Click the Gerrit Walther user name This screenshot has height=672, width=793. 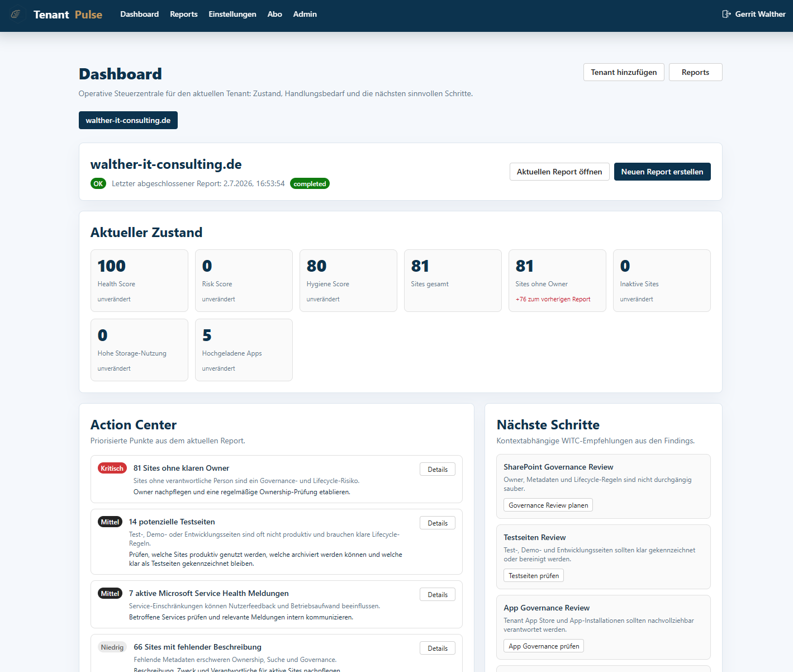(760, 14)
